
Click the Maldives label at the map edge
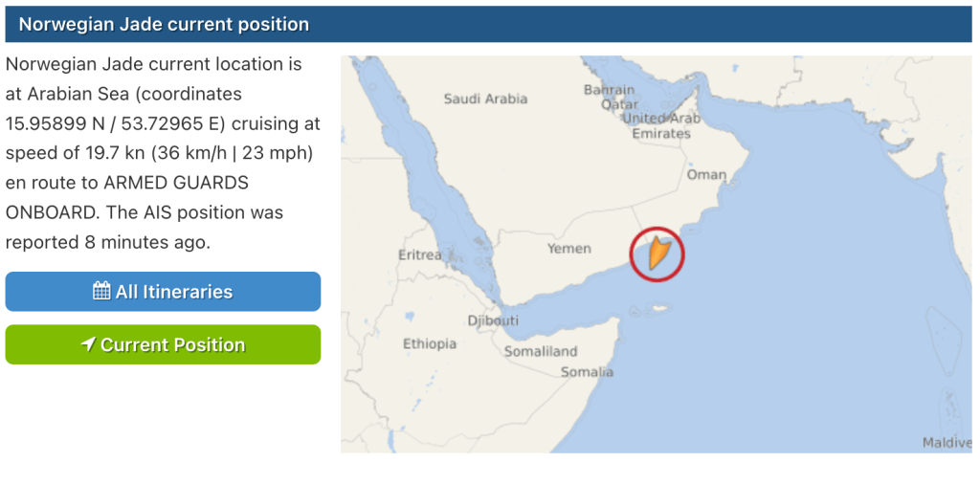tap(947, 442)
